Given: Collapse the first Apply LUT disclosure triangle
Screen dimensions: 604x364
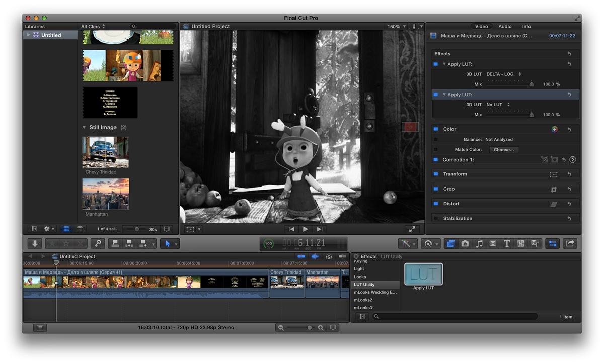Looking at the screenshot, I should click(x=444, y=64).
